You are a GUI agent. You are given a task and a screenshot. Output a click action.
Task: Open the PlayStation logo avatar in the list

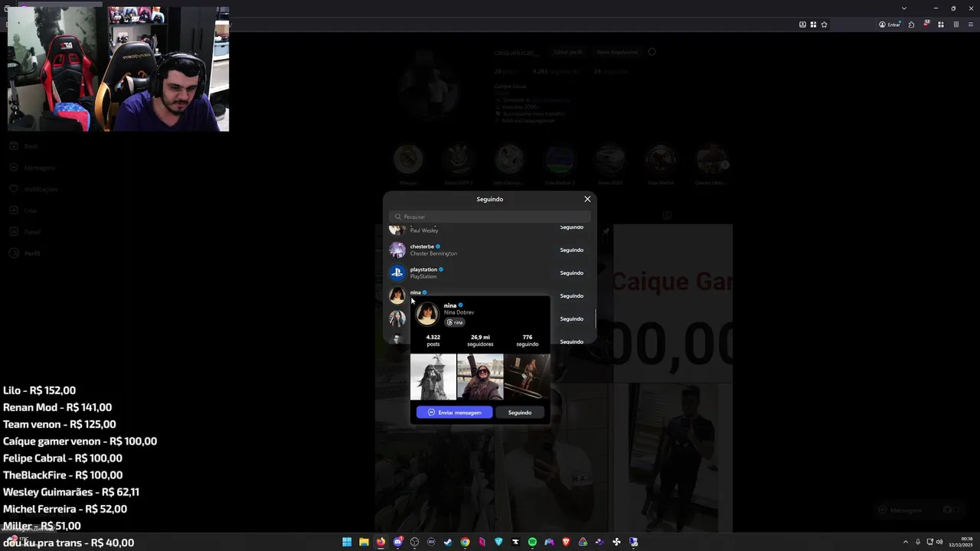tap(397, 272)
